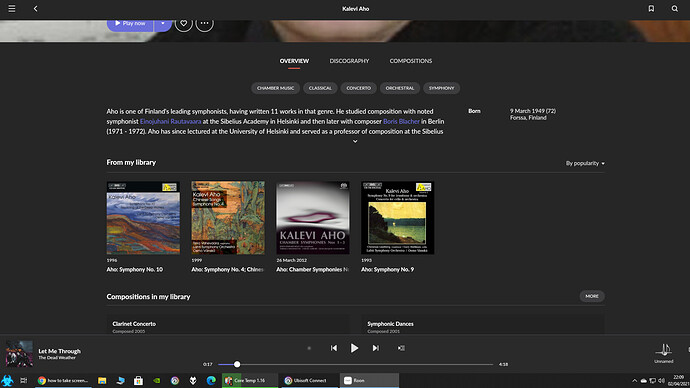Viewport: 690px width, 388px height.
Task: Click the More button for compositions
Action: click(x=592, y=296)
